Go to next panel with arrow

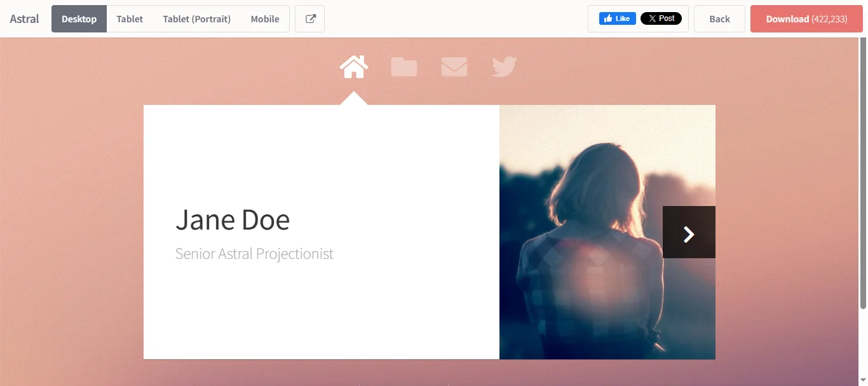pos(689,232)
